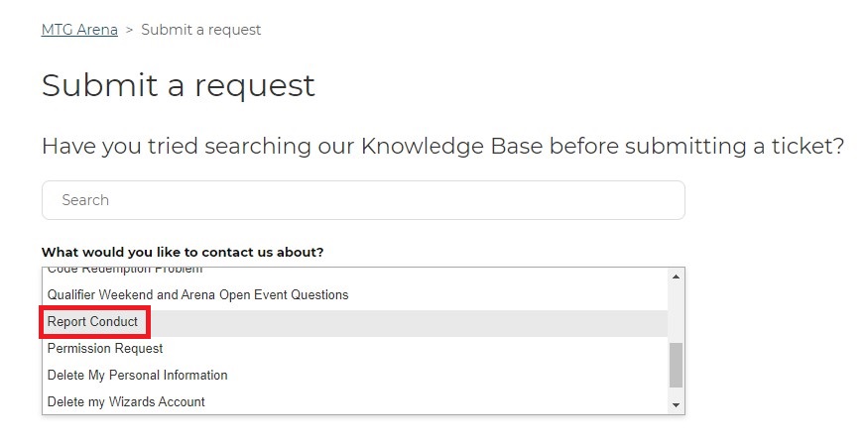Select Delete My Personal Information option
Viewport: 868px width, 443px height.
click(x=138, y=376)
